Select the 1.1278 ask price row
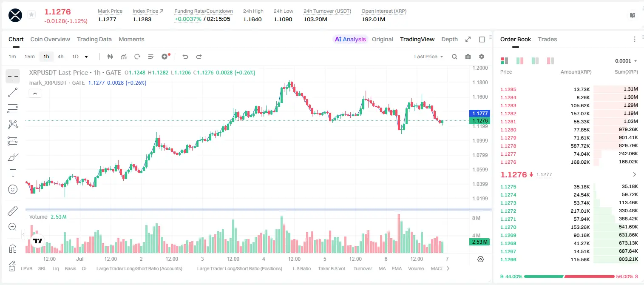The image size is (644, 285). point(569,146)
